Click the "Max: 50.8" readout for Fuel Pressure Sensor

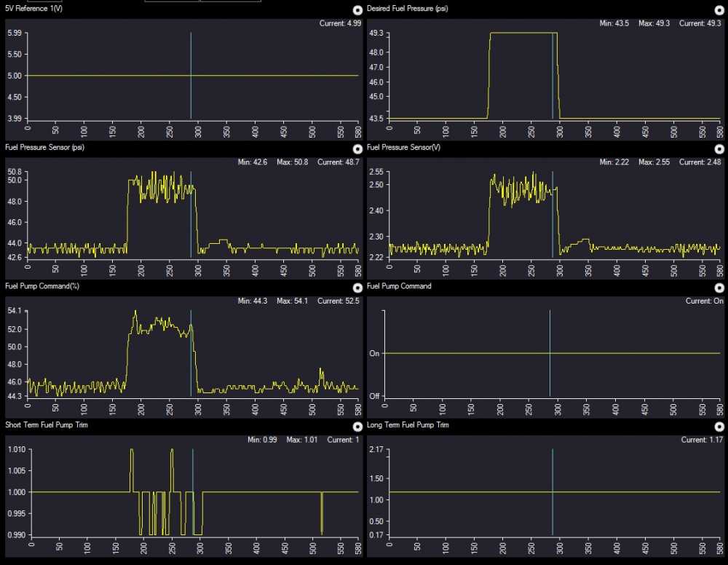pyautogui.click(x=291, y=162)
